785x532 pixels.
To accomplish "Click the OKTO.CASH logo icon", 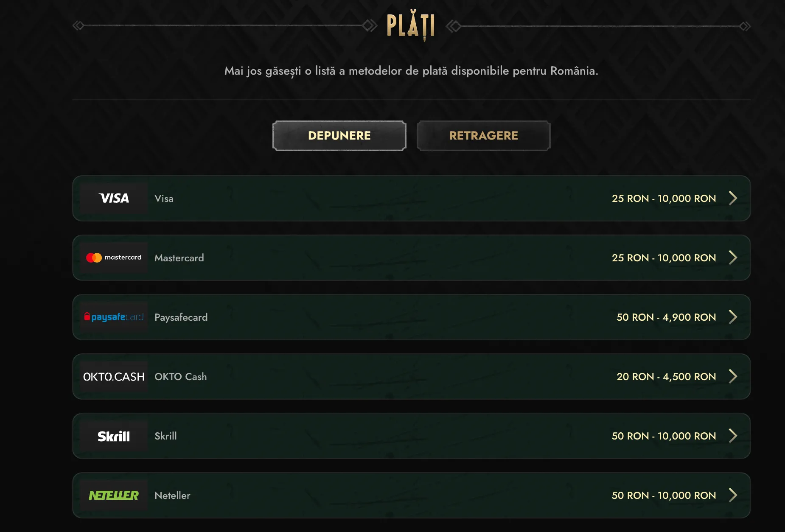I will (x=114, y=376).
